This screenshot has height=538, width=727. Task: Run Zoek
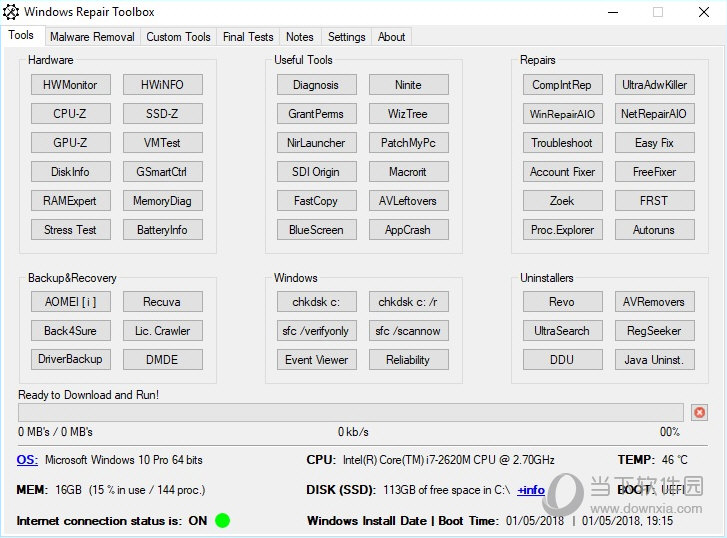click(562, 201)
